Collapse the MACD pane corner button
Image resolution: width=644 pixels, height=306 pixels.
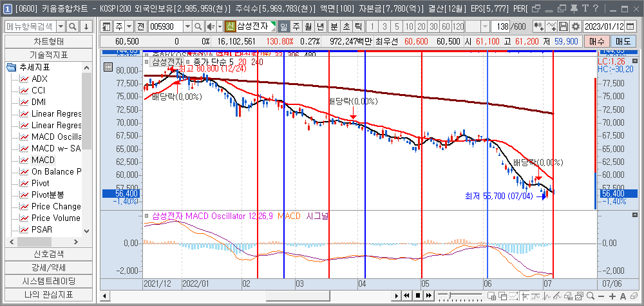(x=636, y=215)
